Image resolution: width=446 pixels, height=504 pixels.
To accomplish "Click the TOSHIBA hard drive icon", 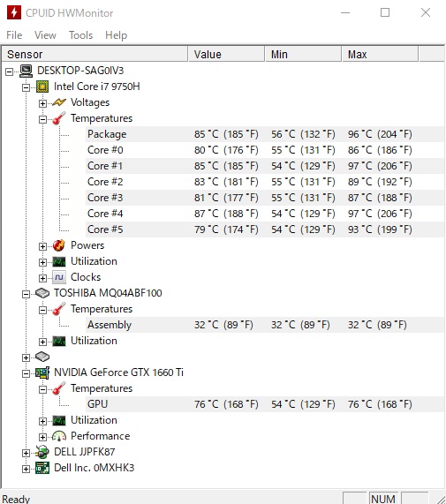I will (42, 293).
